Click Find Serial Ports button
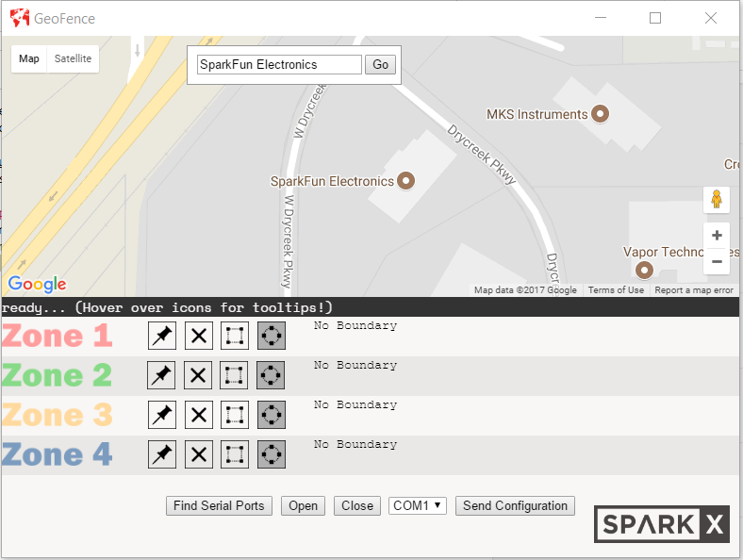Viewport: 743px width, 560px height. click(219, 505)
